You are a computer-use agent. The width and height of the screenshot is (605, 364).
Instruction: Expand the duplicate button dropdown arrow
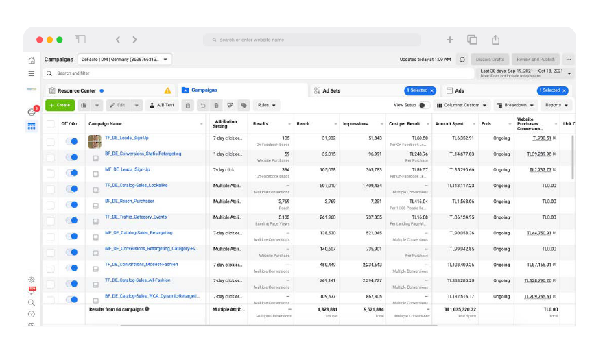point(97,105)
